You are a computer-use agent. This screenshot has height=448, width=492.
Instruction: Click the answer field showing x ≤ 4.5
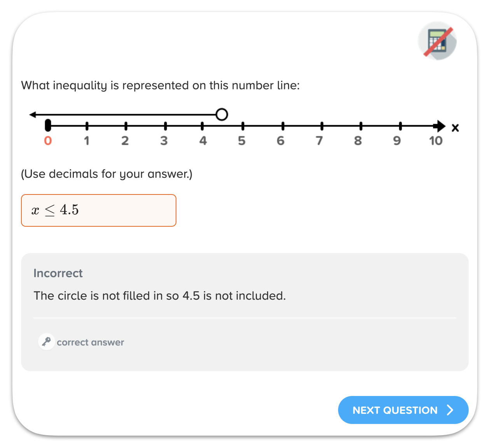click(x=99, y=210)
